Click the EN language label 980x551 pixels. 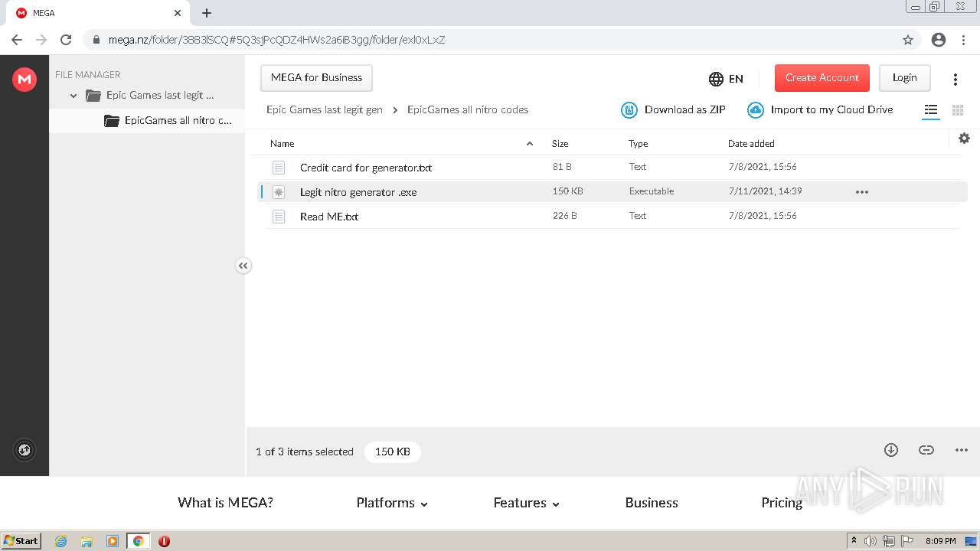pos(736,79)
